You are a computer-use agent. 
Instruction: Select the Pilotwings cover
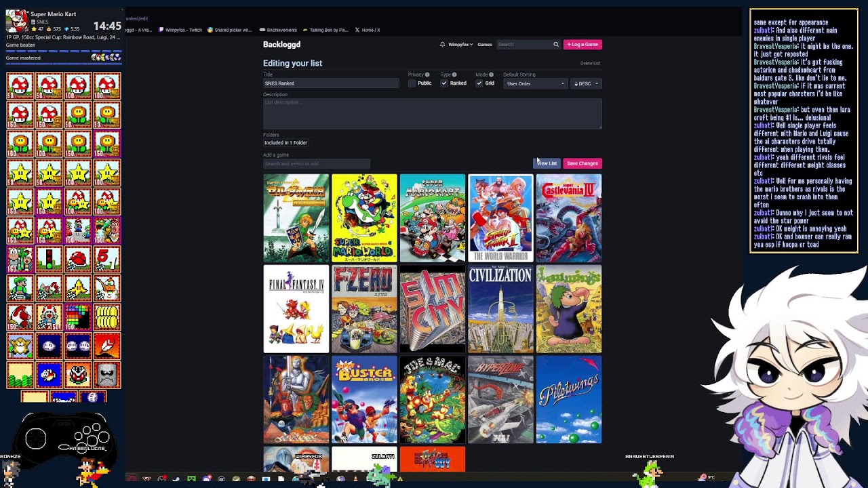(569, 400)
